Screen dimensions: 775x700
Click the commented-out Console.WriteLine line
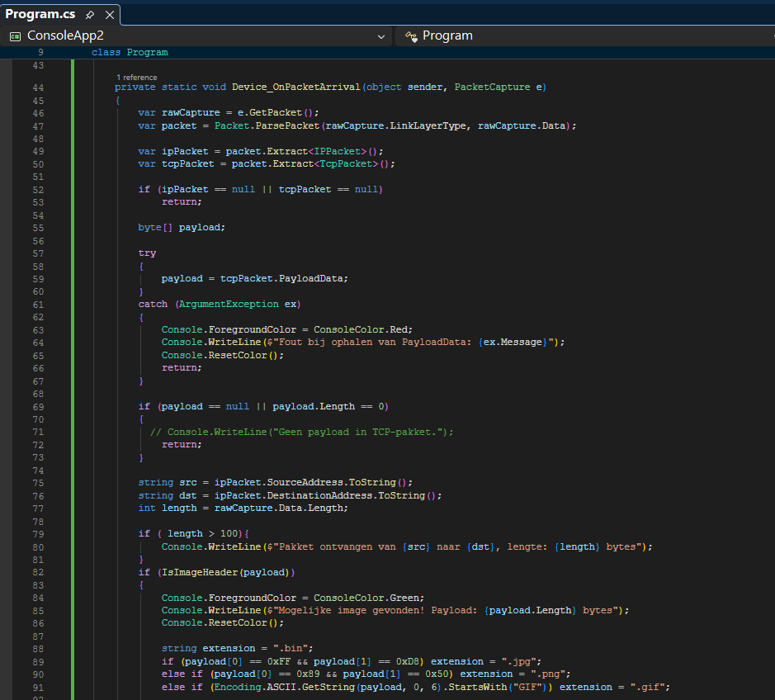click(302, 432)
